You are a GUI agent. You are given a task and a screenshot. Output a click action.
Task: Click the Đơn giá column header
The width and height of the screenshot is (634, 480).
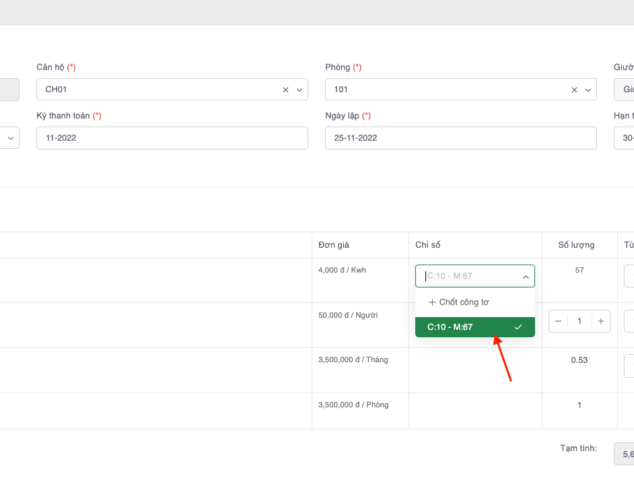pyautogui.click(x=333, y=245)
